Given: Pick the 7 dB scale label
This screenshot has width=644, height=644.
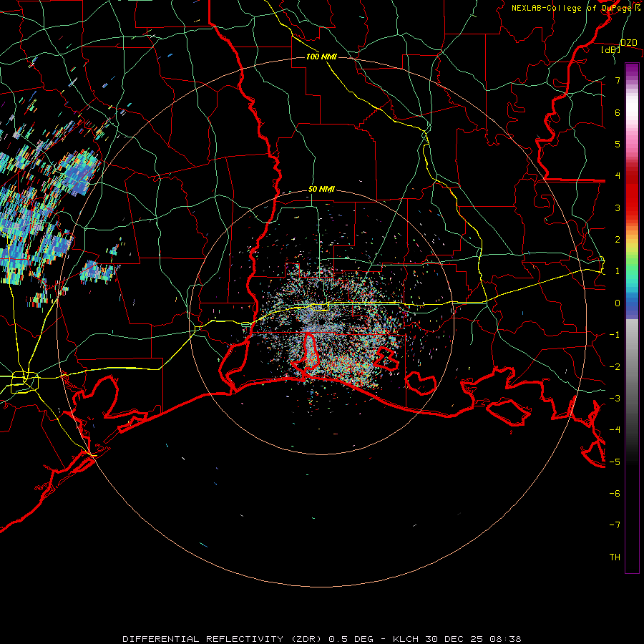Looking at the screenshot, I should 618,80.
